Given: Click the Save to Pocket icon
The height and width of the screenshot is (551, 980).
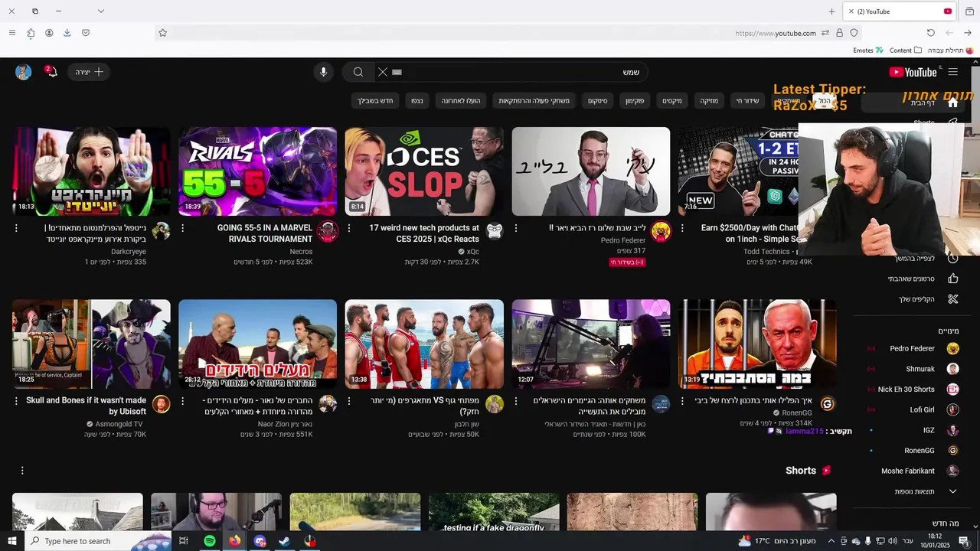Looking at the screenshot, I should [x=86, y=33].
